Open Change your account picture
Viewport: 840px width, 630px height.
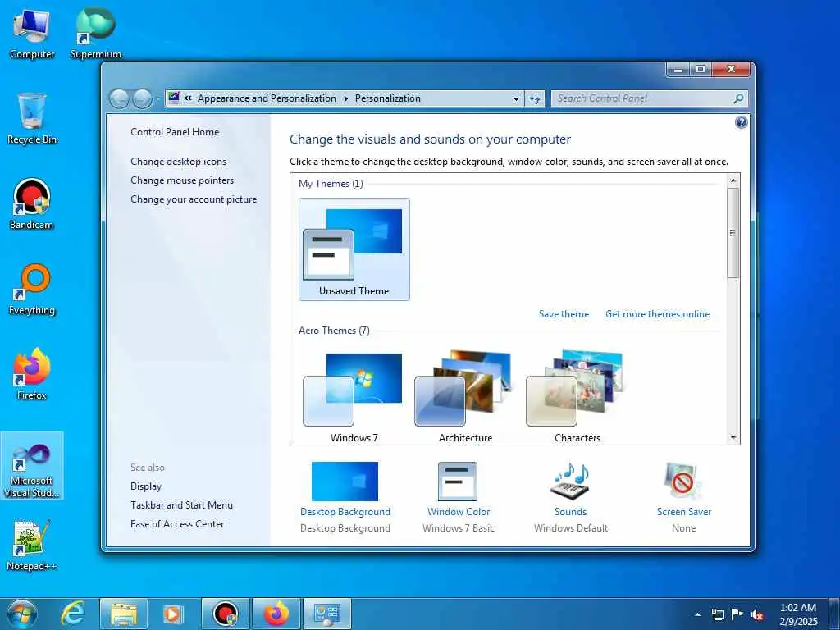(194, 199)
